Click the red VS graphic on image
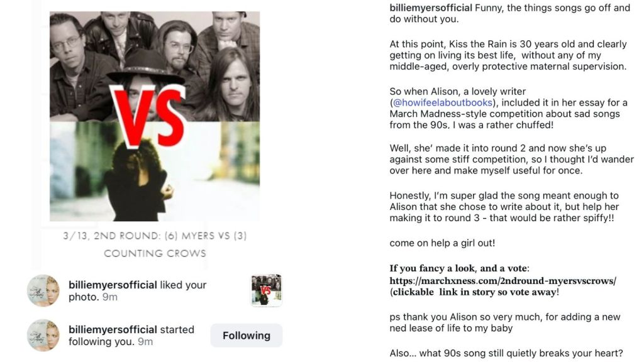 click(x=148, y=116)
